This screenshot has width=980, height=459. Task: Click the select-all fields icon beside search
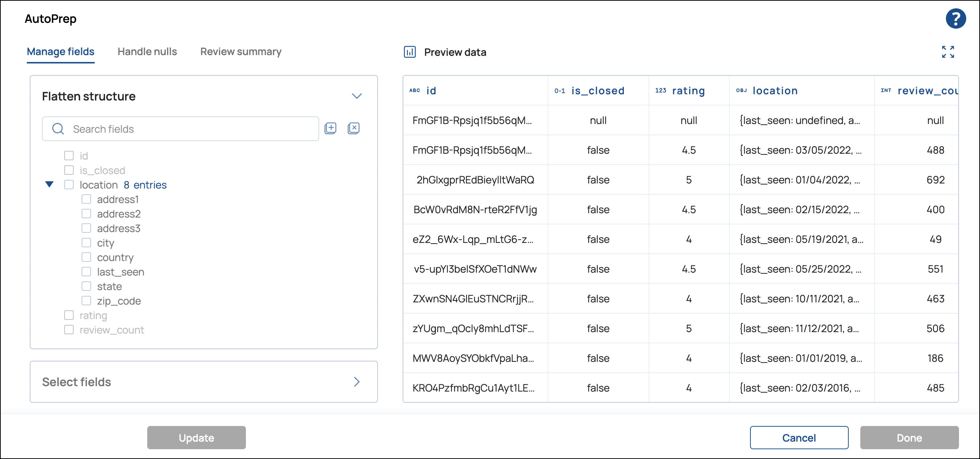(330, 128)
